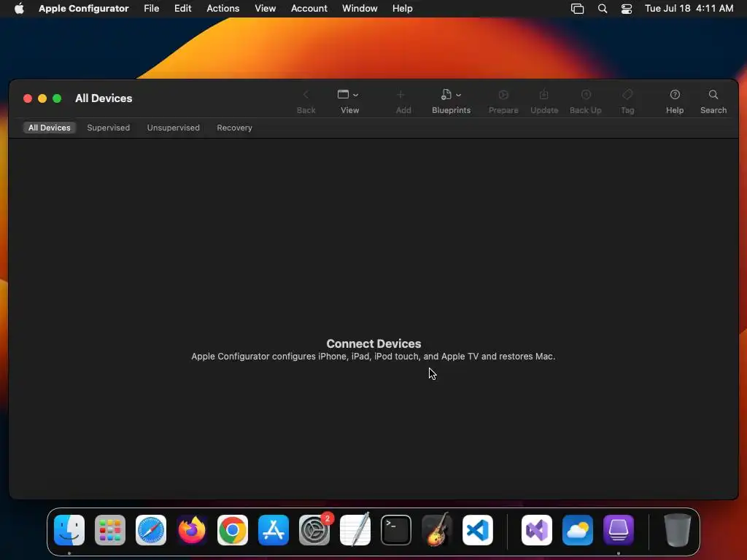Open Finder from the Dock
Image resolution: width=747 pixels, height=560 pixels.
click(69, 530)
